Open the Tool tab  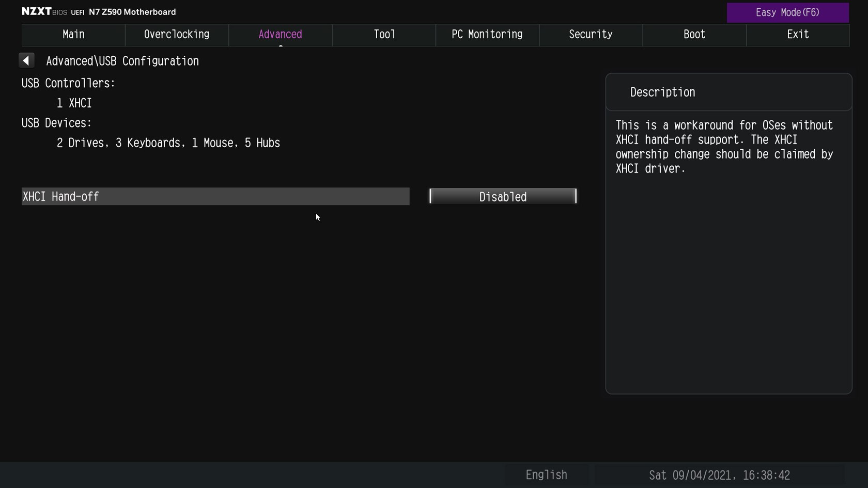[x=384, y=35]
